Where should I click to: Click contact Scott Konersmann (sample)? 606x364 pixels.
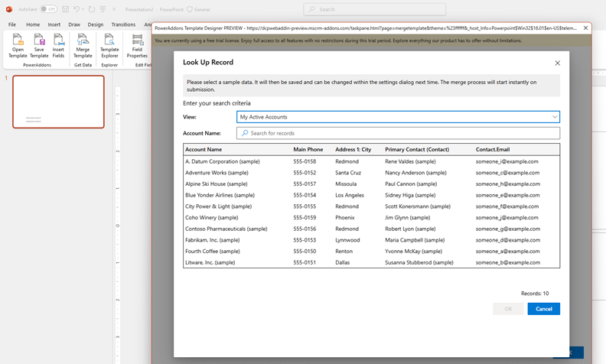418,206
